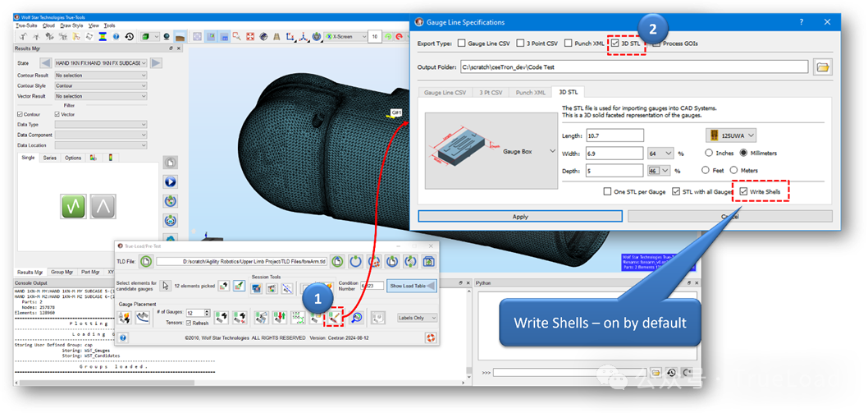Open the Vector Result dropdown
This screenshot has height=413, width=868.
click(x=101, y=96)
